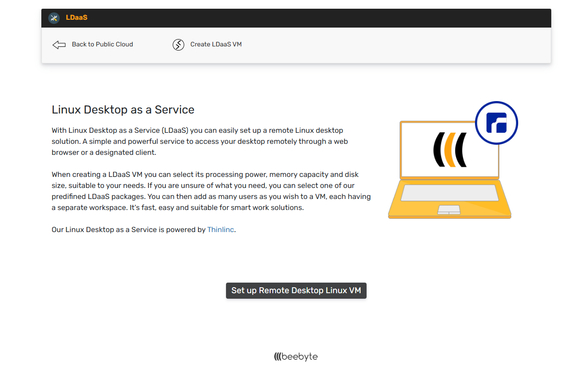Click the beebyte logo on laptop screen

pyautogui.click(x=450, y=150)
